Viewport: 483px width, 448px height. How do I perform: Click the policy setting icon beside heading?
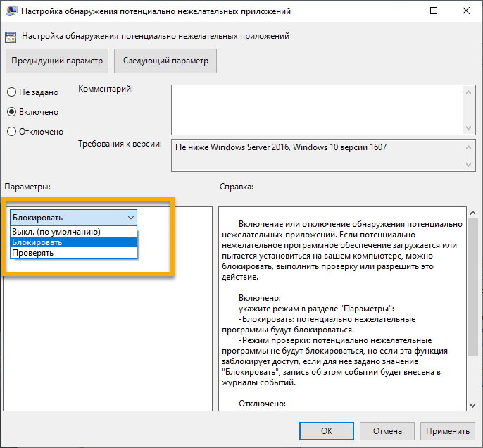pyautogui.click(x=11, y=37)
